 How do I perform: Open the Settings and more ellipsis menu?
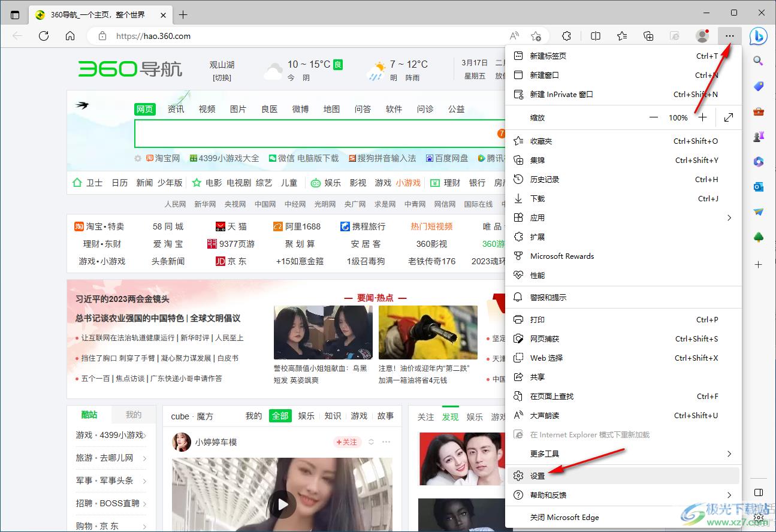pos(729,36)
